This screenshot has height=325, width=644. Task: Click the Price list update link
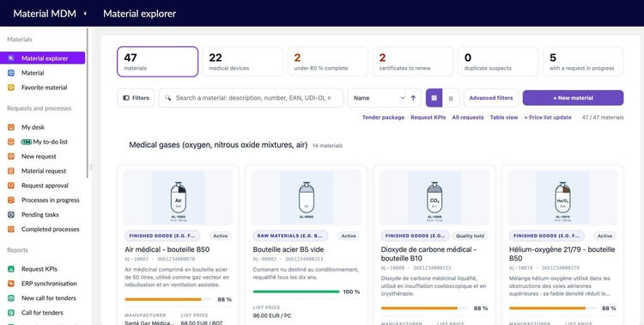pos(548,117)
